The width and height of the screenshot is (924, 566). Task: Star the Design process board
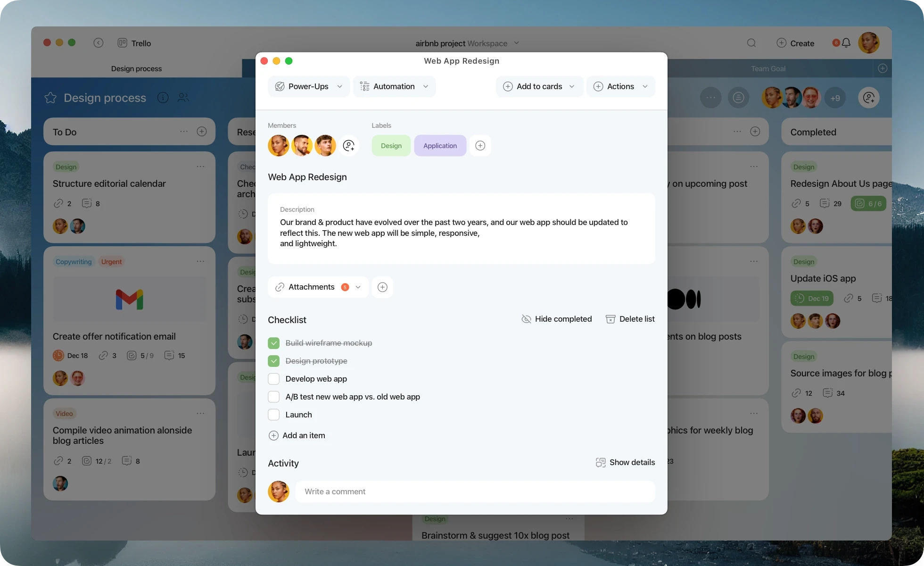50,98
